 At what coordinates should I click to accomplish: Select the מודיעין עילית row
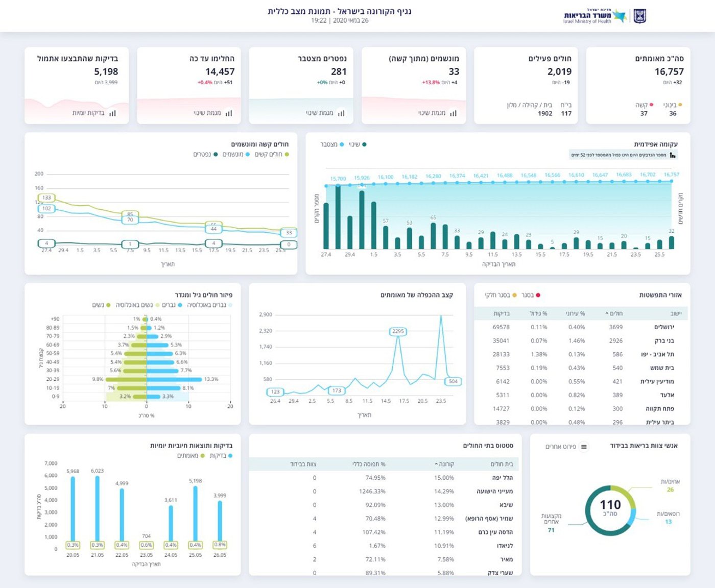coord(582,381)
